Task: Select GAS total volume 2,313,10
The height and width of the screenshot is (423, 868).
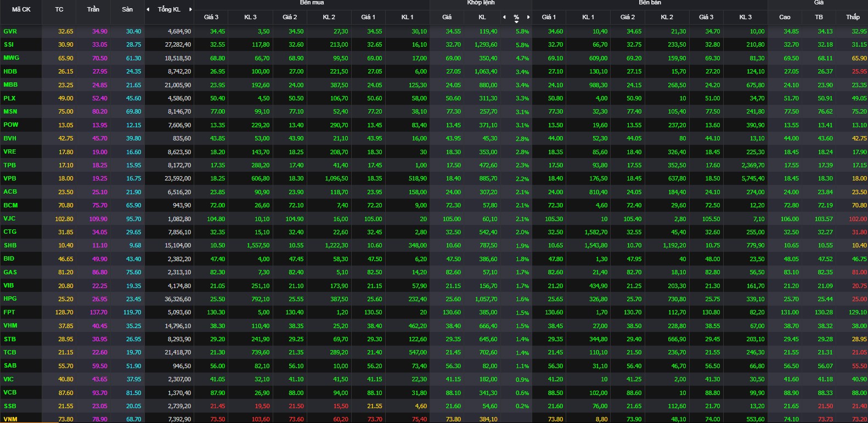Action: click(179, 272)
